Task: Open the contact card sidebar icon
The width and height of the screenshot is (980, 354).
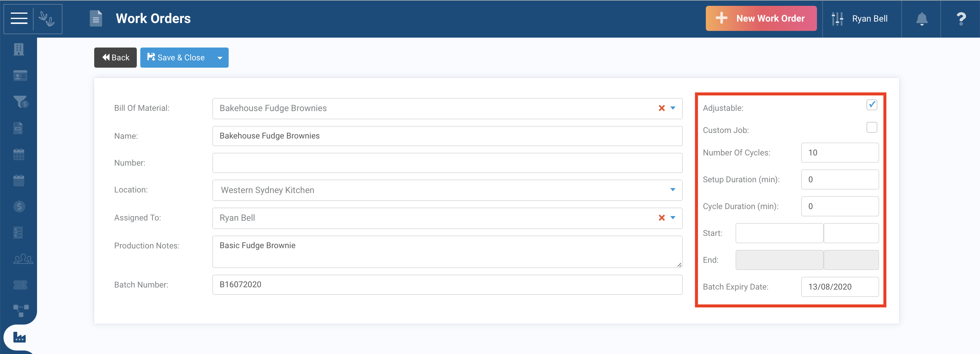Action: point(20,75)
